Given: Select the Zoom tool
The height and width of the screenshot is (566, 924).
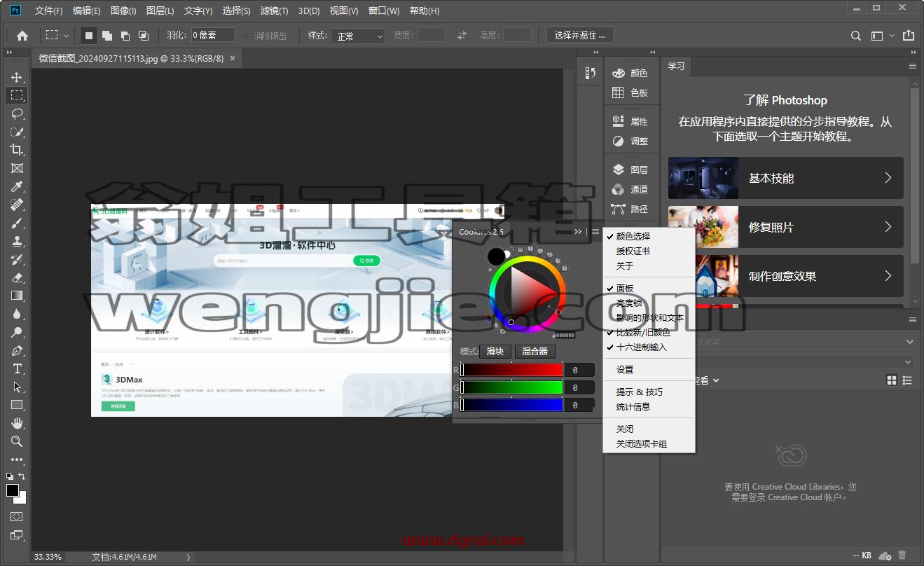Looking at the screenshot, I should pos(17,441).
